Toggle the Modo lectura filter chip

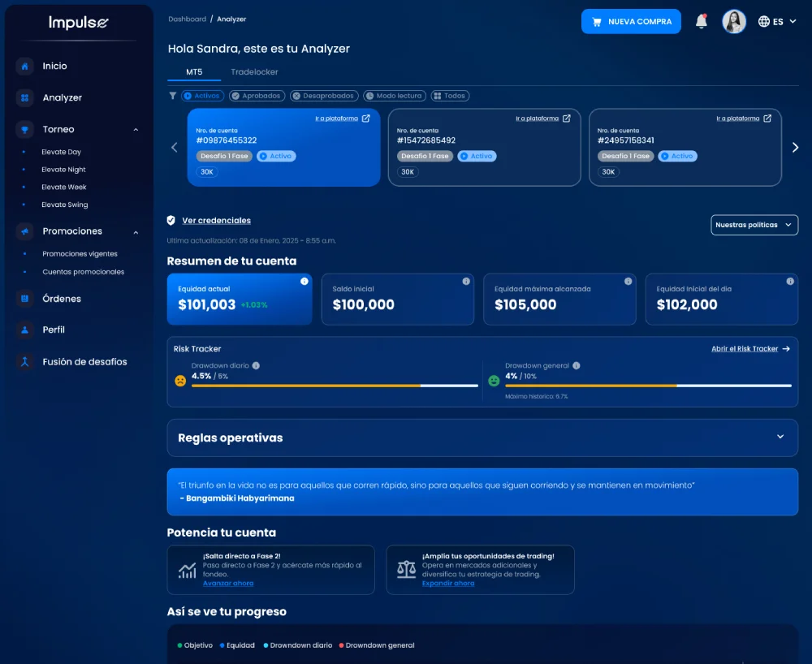(395, 96)
